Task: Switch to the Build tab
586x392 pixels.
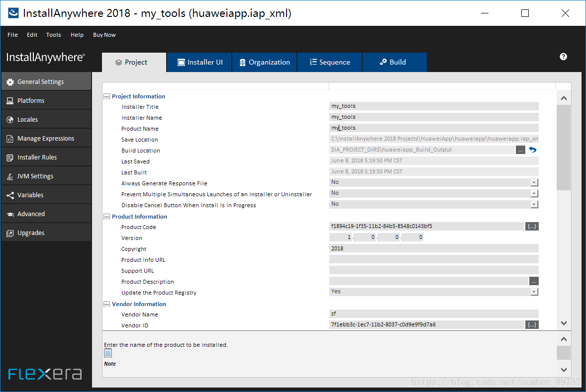Action: (394, 62)
